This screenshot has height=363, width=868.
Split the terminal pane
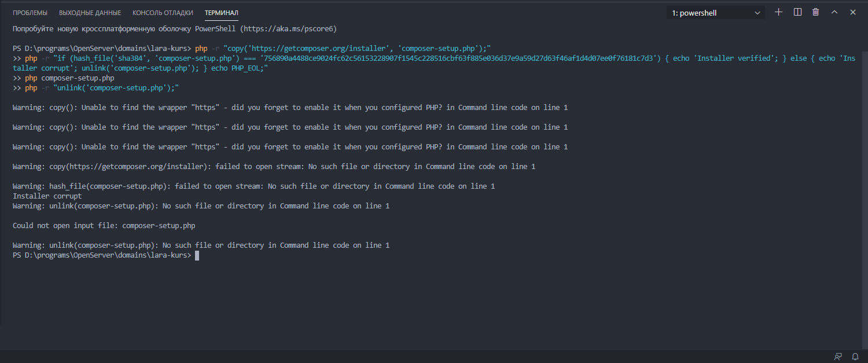pyautogui.click(x=797, y=12)
